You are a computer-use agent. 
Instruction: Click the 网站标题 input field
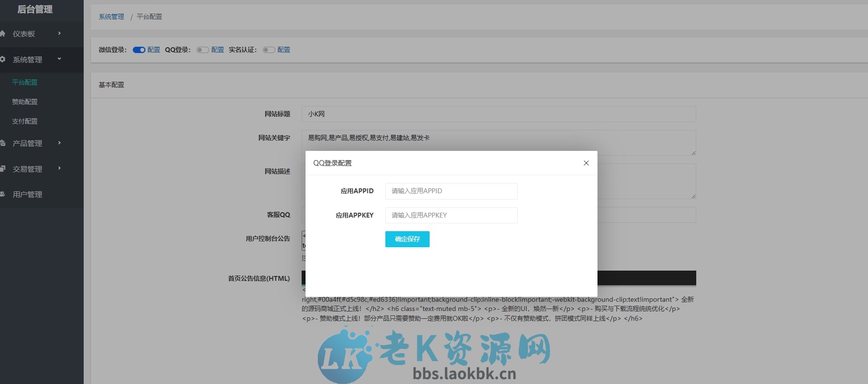click(499, 114)
